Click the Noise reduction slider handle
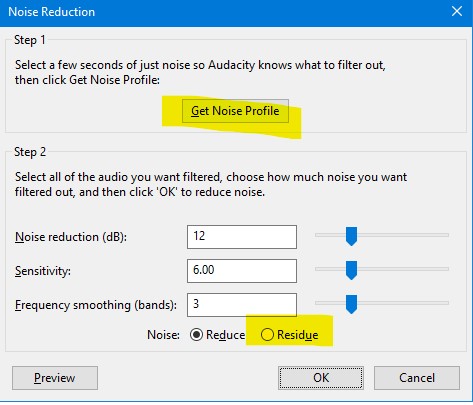Image resolution: width=473 pixels, height=405 pixels. coord(351,236)
